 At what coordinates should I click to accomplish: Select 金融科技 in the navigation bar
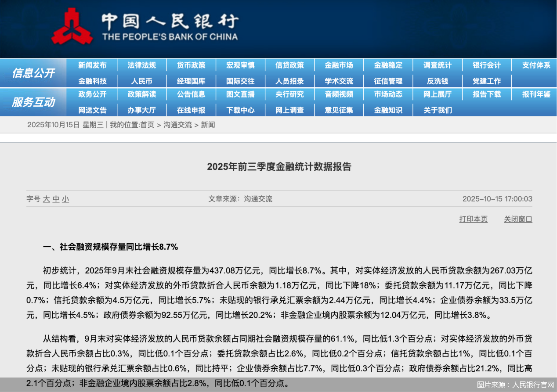[x=93, y=81]
